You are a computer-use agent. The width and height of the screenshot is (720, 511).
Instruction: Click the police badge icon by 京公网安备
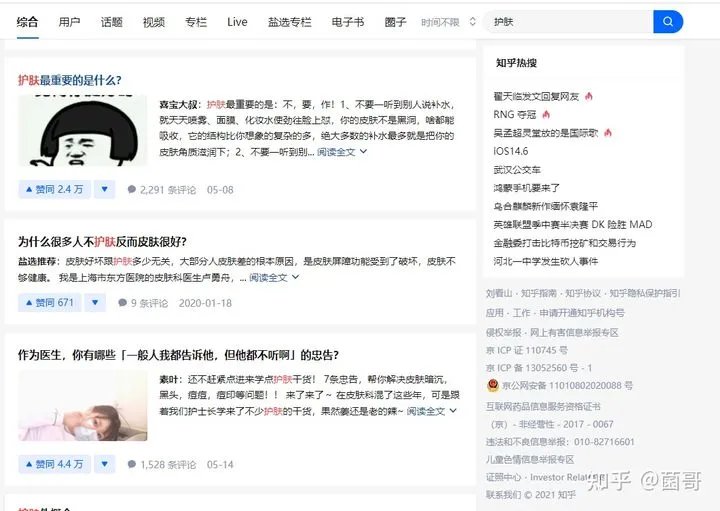point(493,385)
